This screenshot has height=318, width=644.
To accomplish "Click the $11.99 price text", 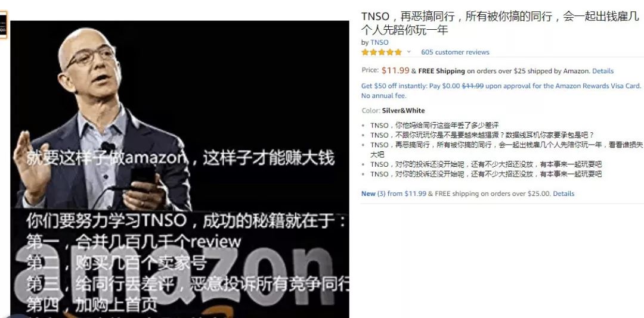I will pos(395,70).
